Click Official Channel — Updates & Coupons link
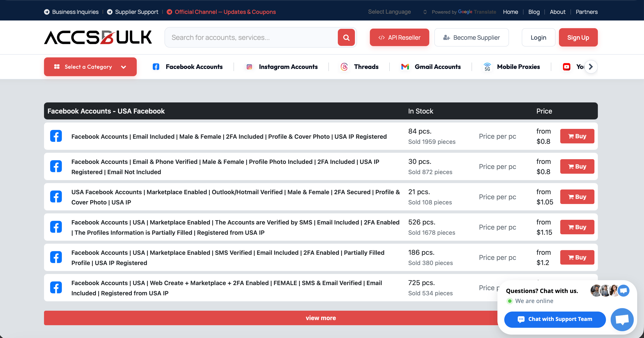The image size is (644, 338). click(x=225, y=12)
